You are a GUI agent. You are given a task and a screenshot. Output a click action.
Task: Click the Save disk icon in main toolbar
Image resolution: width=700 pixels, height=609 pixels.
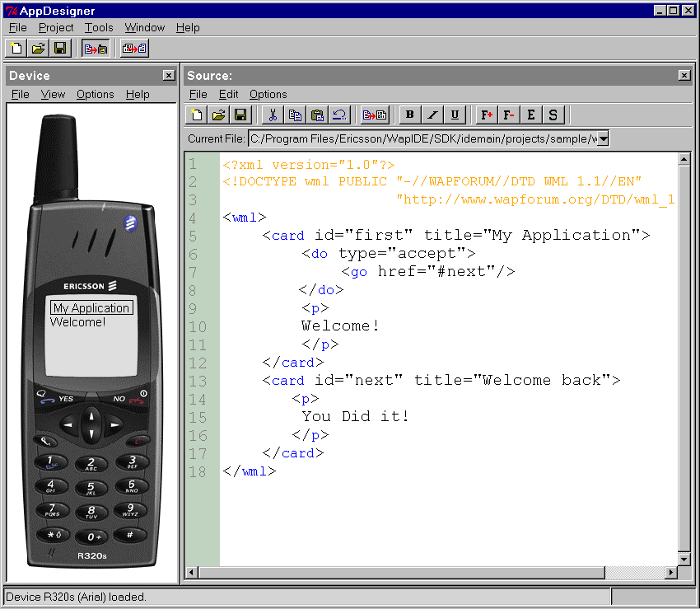[x=60, y=48]
